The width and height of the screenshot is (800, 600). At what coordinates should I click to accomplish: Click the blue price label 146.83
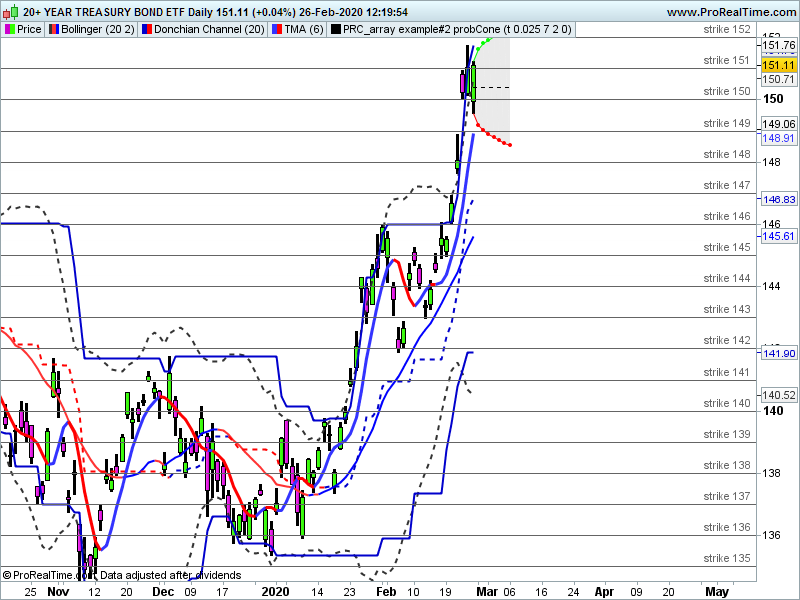(779, 199)
